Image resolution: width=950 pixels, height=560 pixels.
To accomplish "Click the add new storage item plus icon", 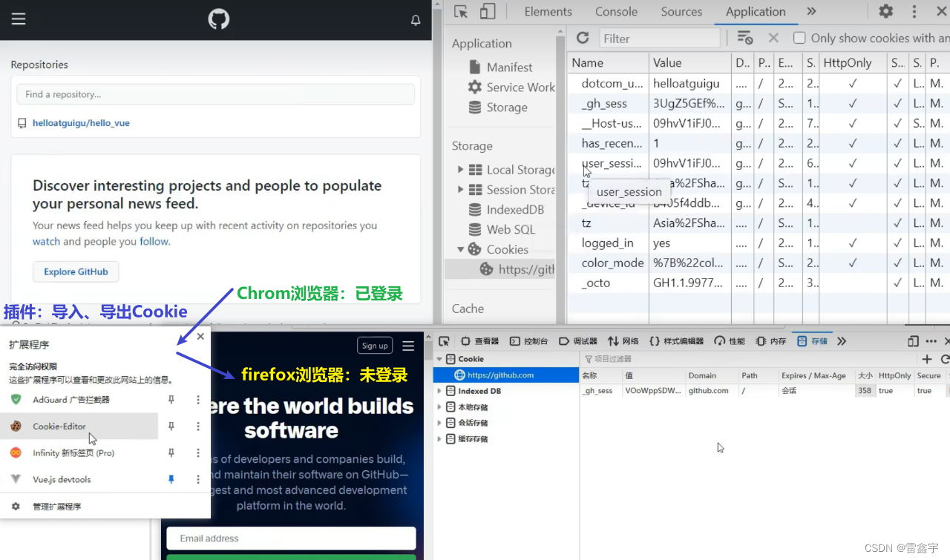I will [x=926, y=358].
